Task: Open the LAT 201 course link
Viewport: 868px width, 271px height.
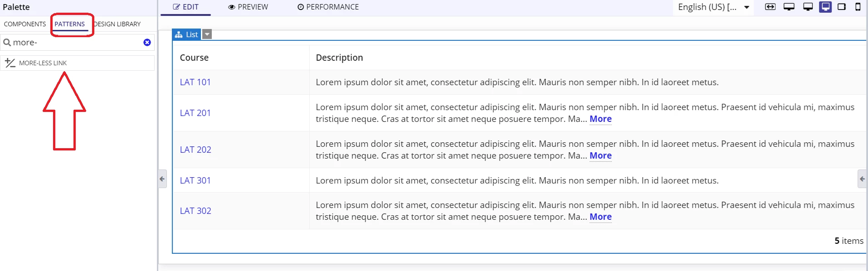Action: click(x=195, y=113)
